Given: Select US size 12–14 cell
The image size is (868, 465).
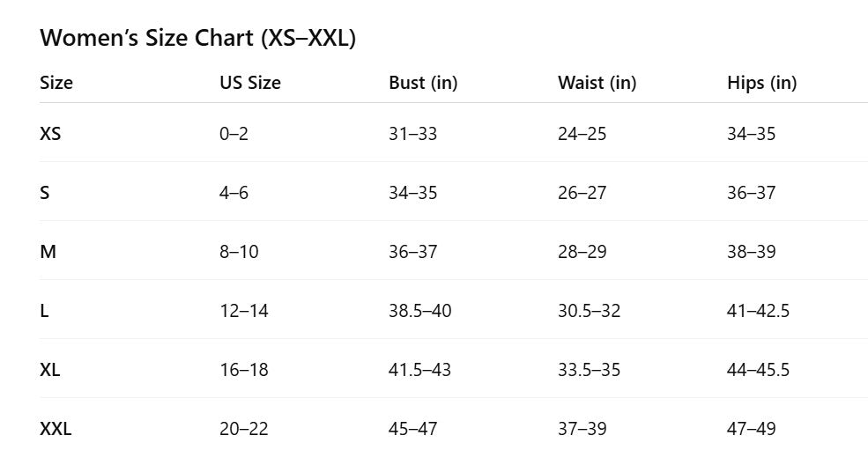Looking at the screenshot, I should pos(243,312).
